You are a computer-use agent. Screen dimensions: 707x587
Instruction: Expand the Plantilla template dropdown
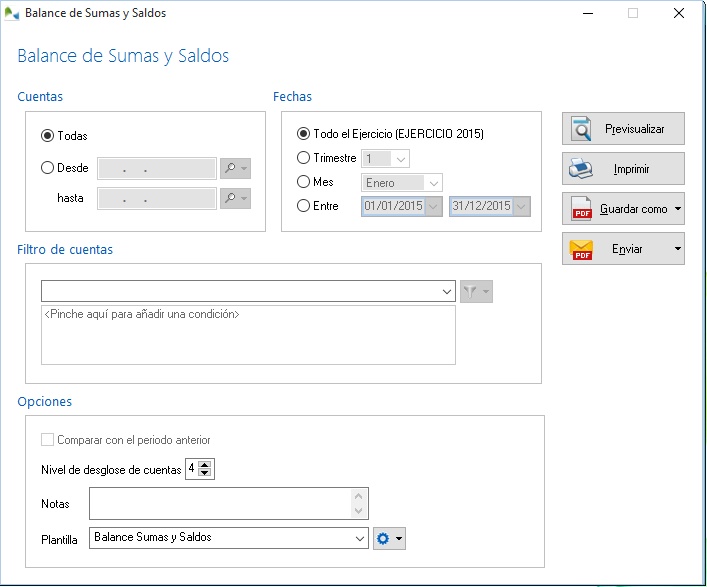[360, 538]
